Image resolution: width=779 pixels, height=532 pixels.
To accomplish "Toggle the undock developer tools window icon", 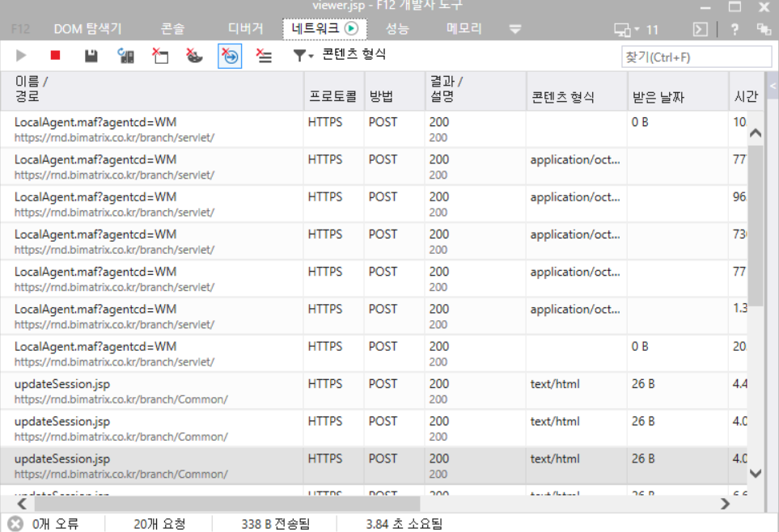I will pyautogui.click(x=763, y=29).
